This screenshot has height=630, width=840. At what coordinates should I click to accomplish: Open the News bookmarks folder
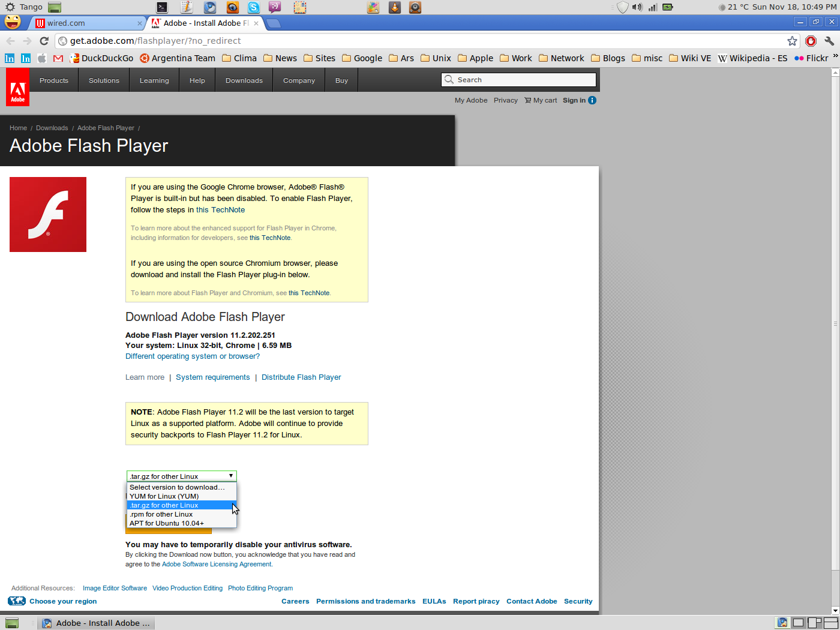click(280, 58)
